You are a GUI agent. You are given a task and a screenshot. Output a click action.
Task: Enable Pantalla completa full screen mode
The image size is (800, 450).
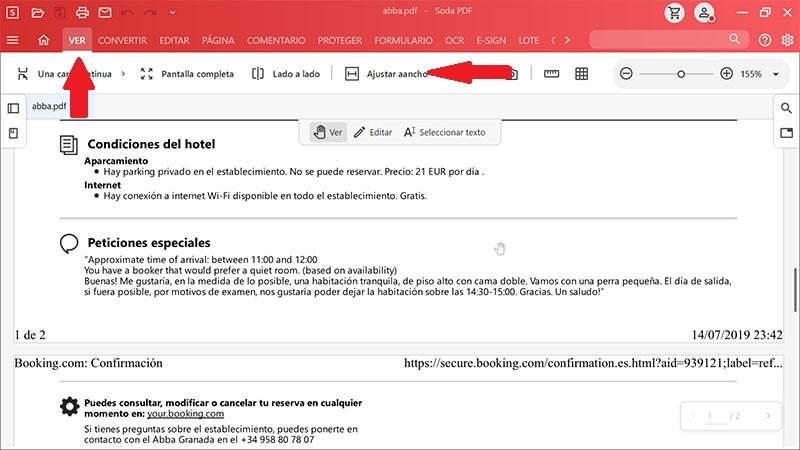(x=187, y=74)
